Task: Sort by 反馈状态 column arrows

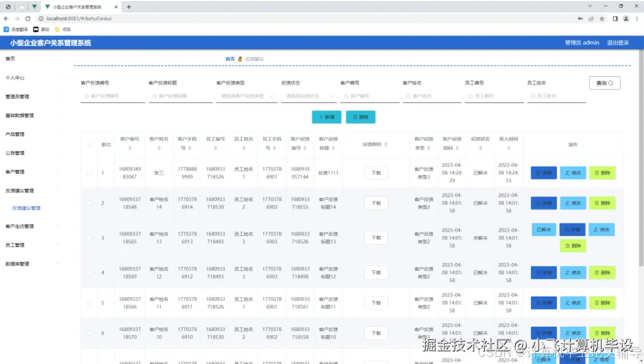Action: point(480,148)
